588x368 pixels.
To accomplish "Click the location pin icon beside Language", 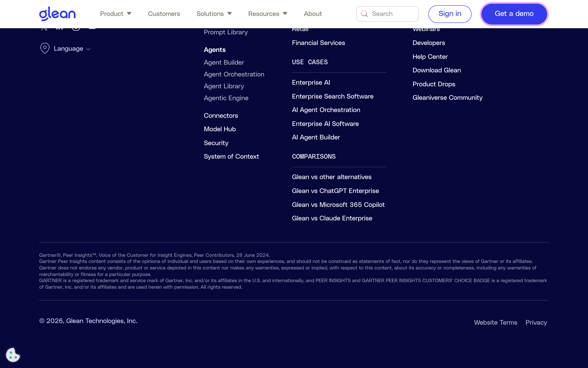I will point(45,48).
